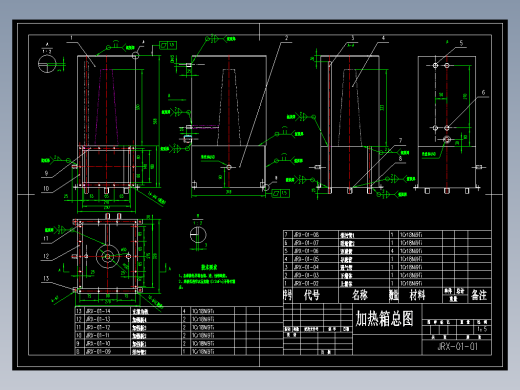The width and height of the screenshot is (520, 390).
Task: Click callout number 8 leader label
Action: 400,159
